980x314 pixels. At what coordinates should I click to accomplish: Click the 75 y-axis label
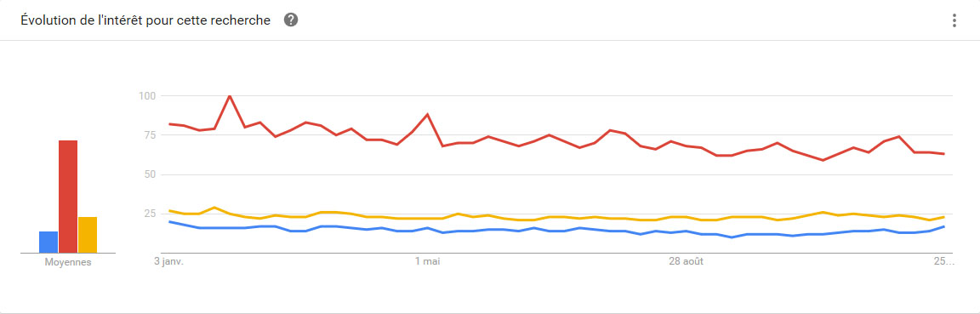(149, 135)
